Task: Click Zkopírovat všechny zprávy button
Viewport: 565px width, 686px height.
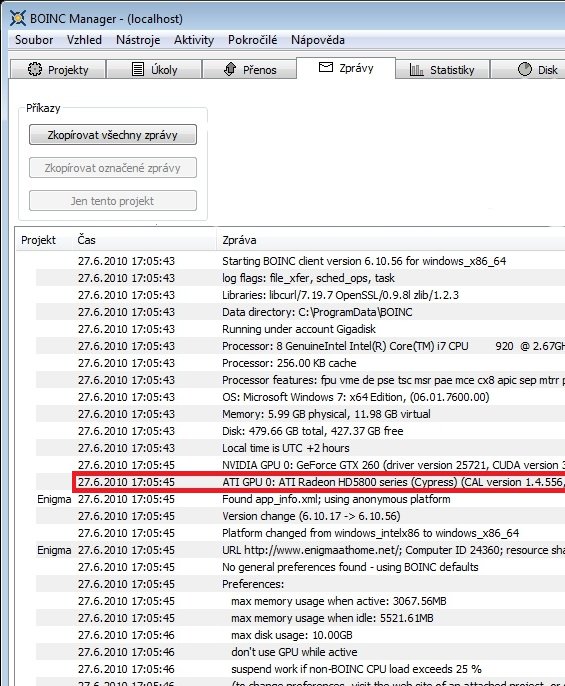Action: [x=113, y=135]
